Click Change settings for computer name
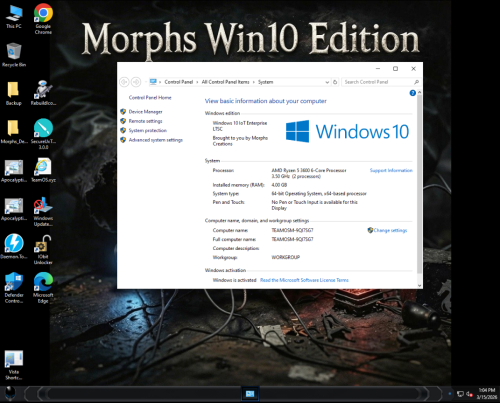Screen dimensions: 500x403 [390, 230]
